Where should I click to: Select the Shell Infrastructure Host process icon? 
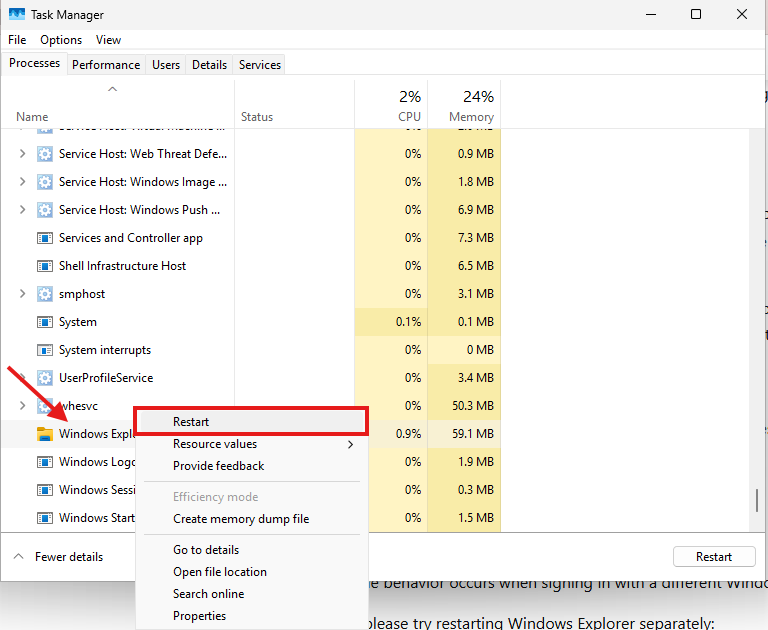click(45, 266)
